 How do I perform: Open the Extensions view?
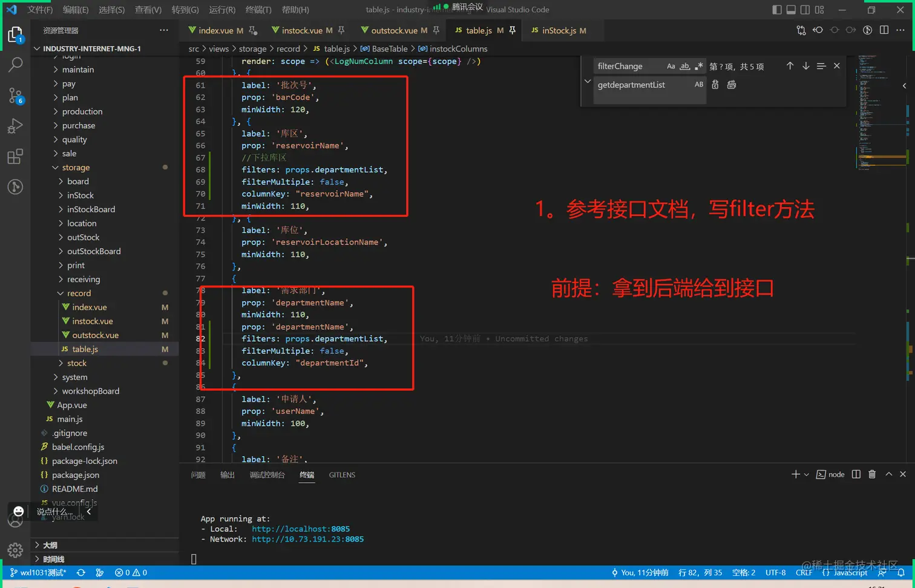[x=15, y=156]
